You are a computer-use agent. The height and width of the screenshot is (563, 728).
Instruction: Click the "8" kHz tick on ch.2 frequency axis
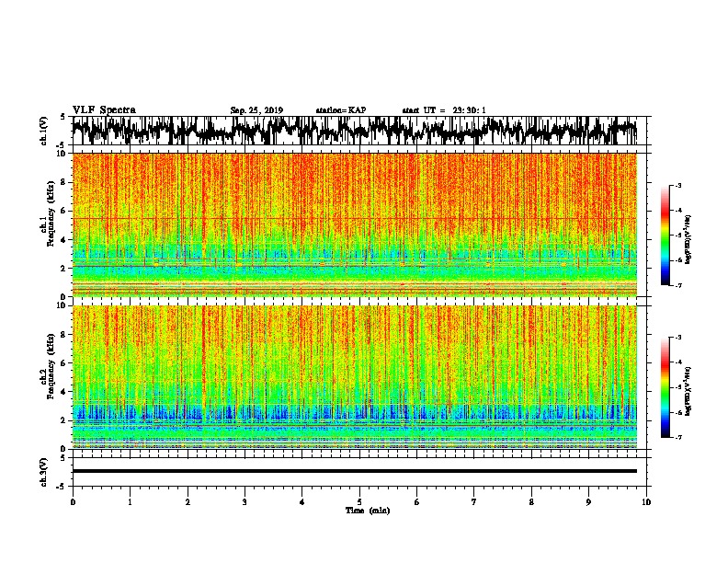pyautogui.click(x=64, y=335)
